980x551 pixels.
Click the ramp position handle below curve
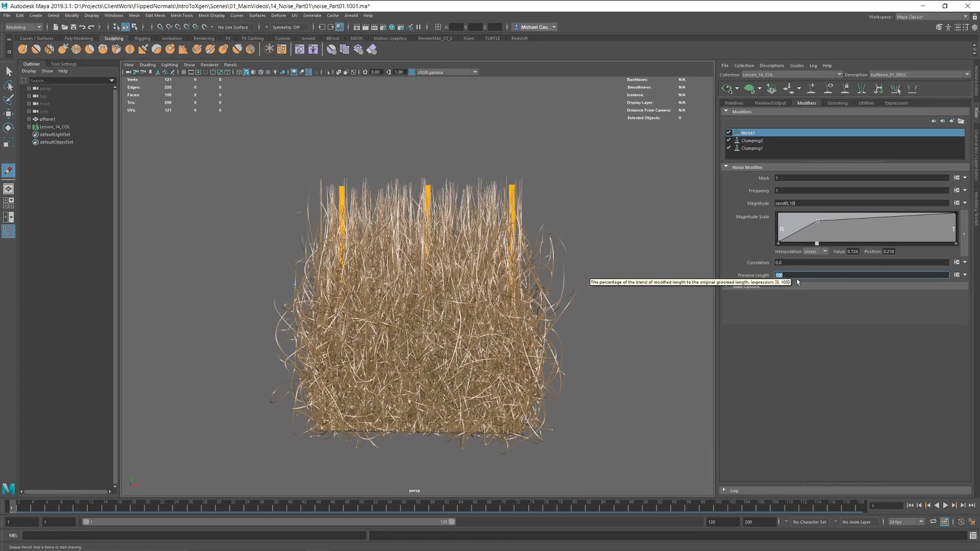pyautogui.click(x=817, y=243)
